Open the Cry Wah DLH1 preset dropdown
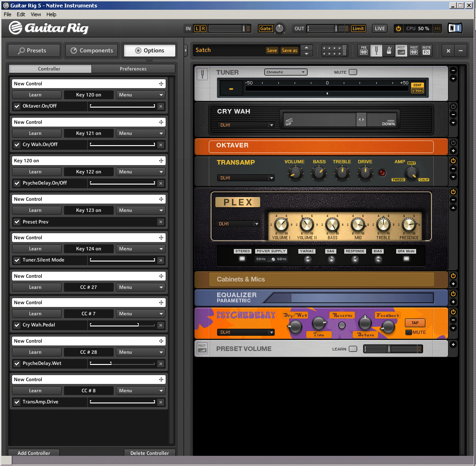The height and width of the screenshot is (466, 476). (x=245, y=125)
